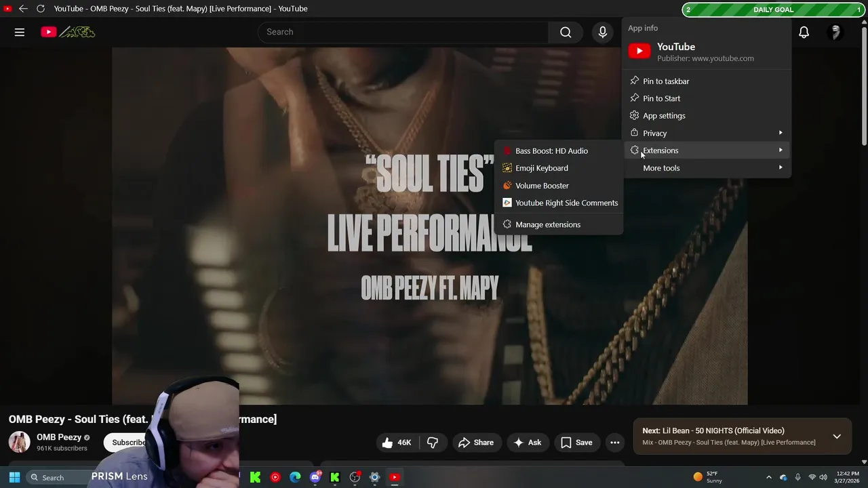Expand the More tools submenu
This screenshot has width=868, height=488.
click(706, 168)
